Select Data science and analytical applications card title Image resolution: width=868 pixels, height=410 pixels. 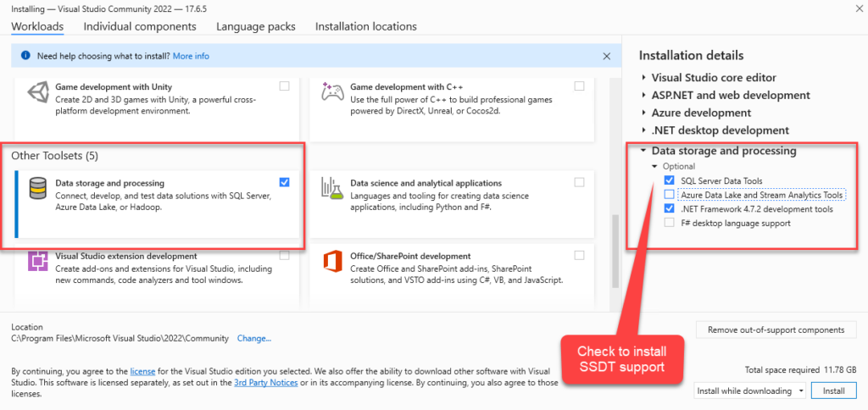click(426, 183)
